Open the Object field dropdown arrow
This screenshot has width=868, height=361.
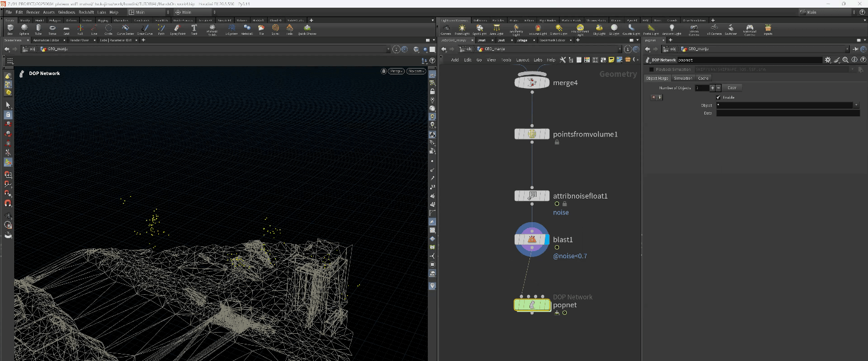pyautogui.click(x=856, y=105)
